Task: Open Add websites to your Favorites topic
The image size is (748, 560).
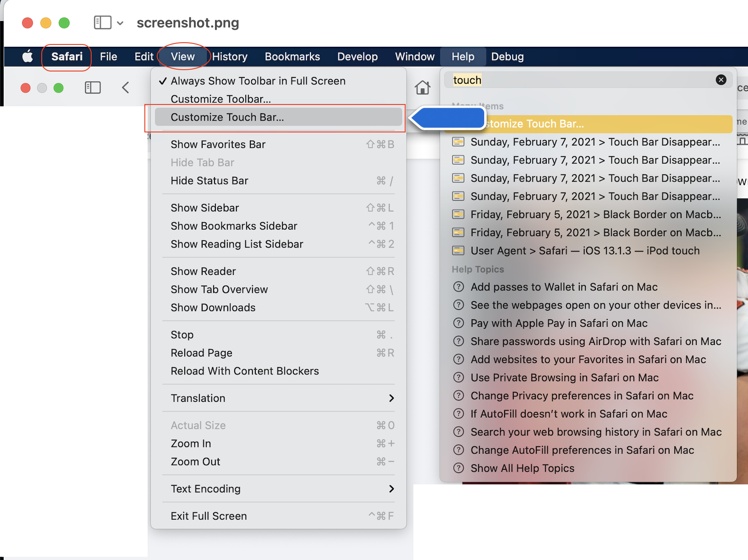Action: pos(588,359)
